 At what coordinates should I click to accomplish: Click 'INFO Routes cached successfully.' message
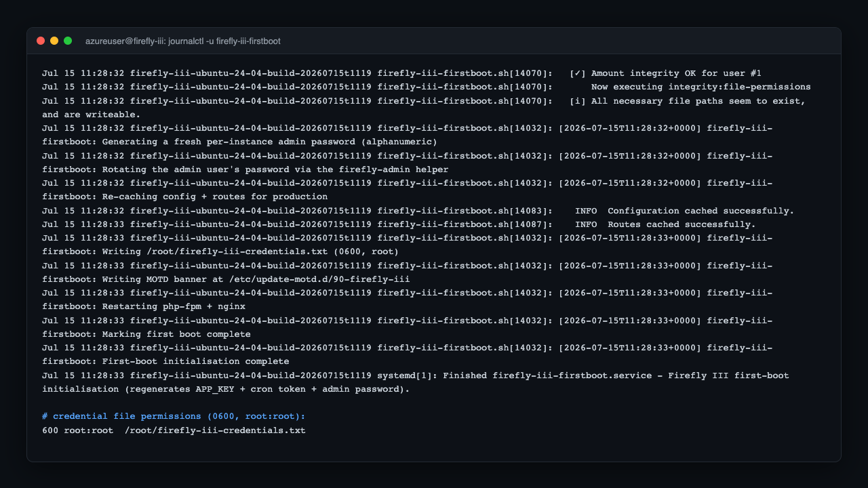pos(665,224)
